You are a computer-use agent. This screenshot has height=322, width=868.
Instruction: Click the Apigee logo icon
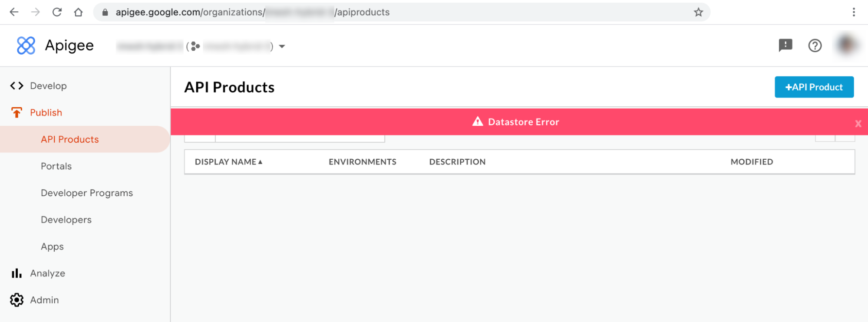click(x=26, y=46)
